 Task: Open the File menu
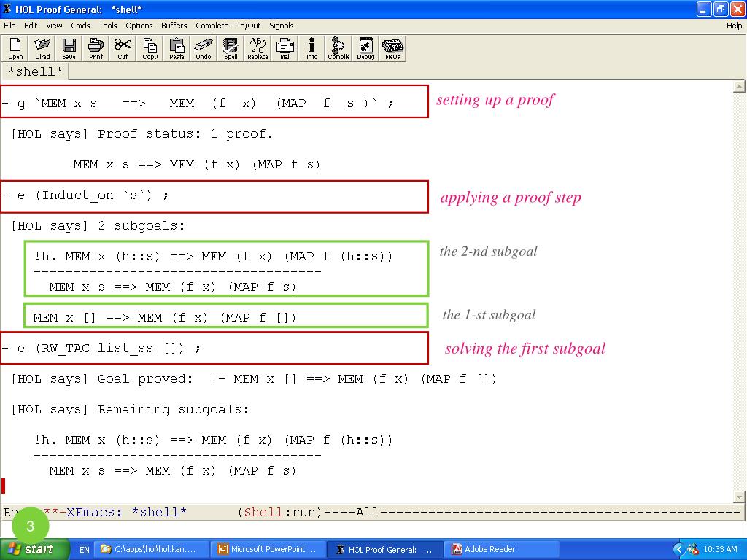(9, 26)
